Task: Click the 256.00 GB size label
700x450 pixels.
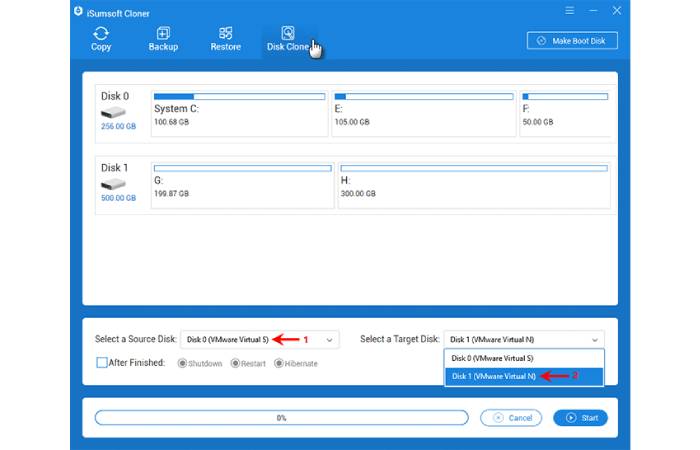Action: [118, 126]
